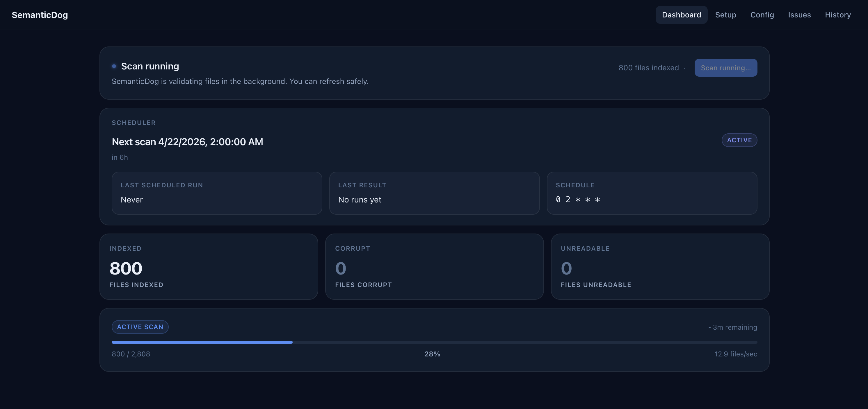Screen dimensions: 868x409
Task: Click the 28% progress label
Action: pyautogui.click(x=432, y=354)
